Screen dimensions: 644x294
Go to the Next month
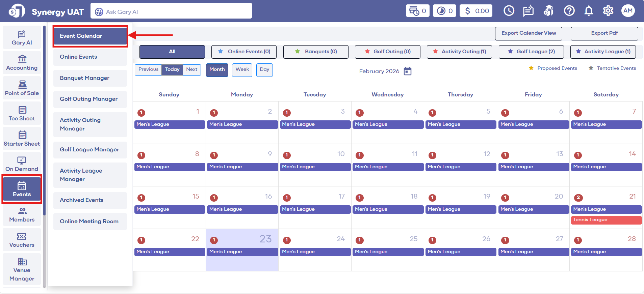(191, 69)
